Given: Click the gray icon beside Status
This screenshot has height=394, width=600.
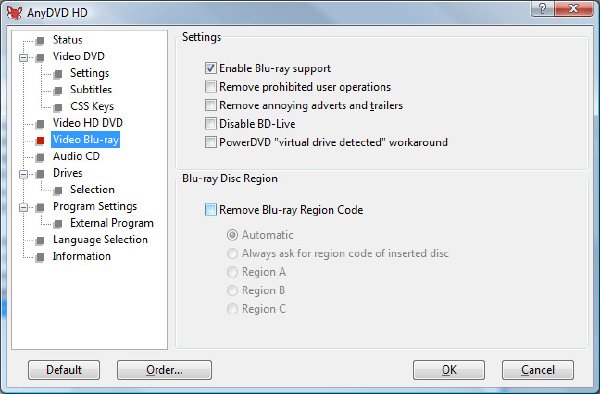Looking at the screenshot, I should coord(40,41).
